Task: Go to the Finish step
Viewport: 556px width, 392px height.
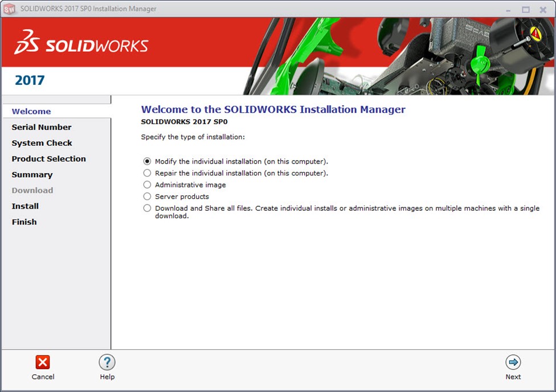Action: coord(24,222)
